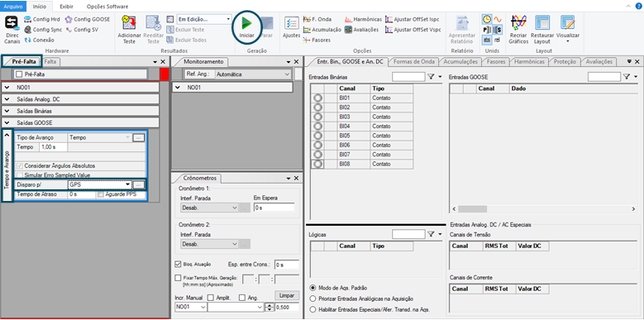This screenshot has height=320, width=644.
Task: Click the Esp. entre Crons. input field
Action: 287,265
